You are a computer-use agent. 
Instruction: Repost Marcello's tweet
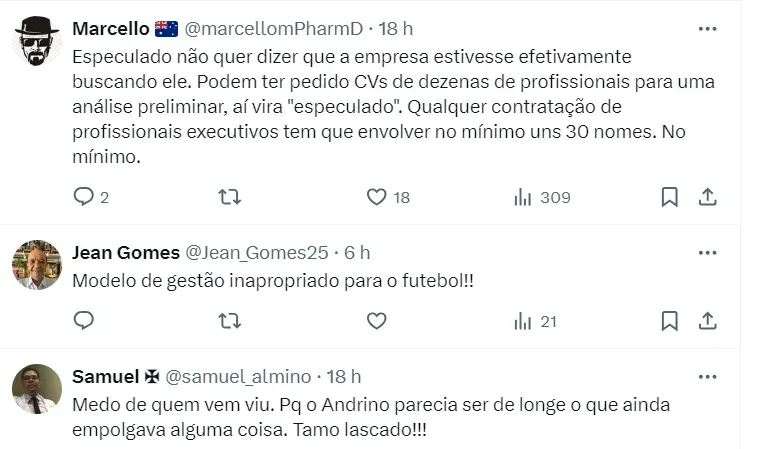click(x=229, y=197)
